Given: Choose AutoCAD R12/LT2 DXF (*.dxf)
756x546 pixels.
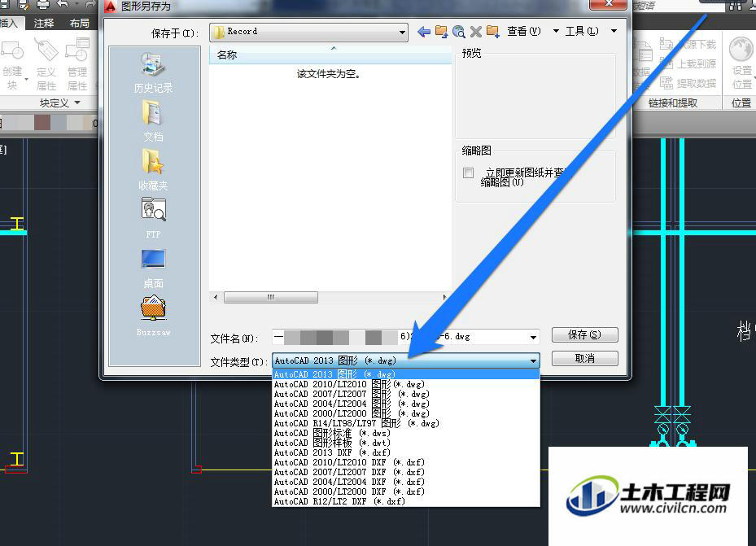Looking at the screenshot, I should (406, 501).
